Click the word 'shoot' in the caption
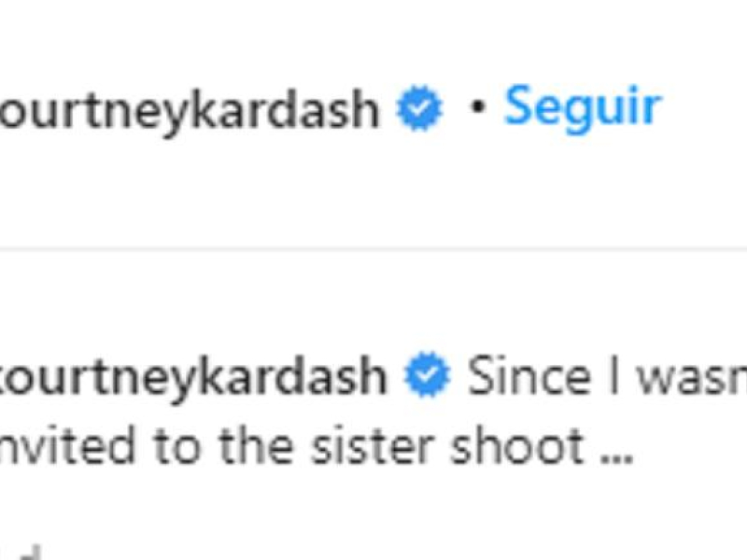 [x=516, y=447]
